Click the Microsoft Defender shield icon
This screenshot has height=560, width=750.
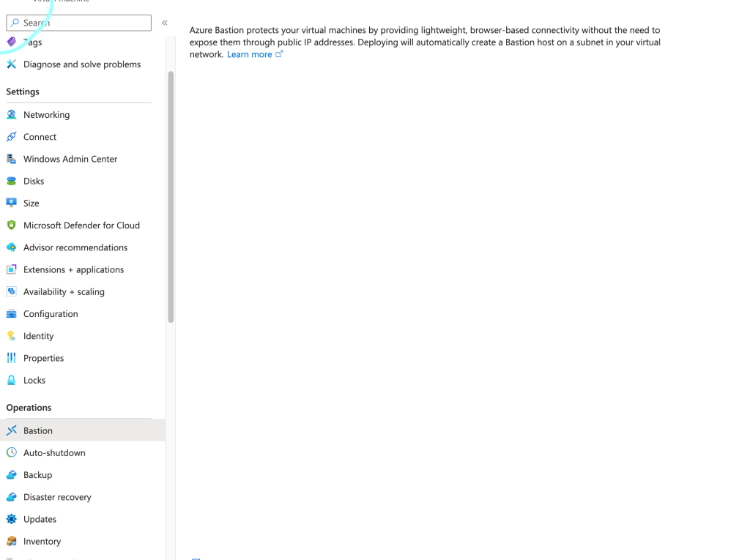pyautogui.click(x=12, y=225)
